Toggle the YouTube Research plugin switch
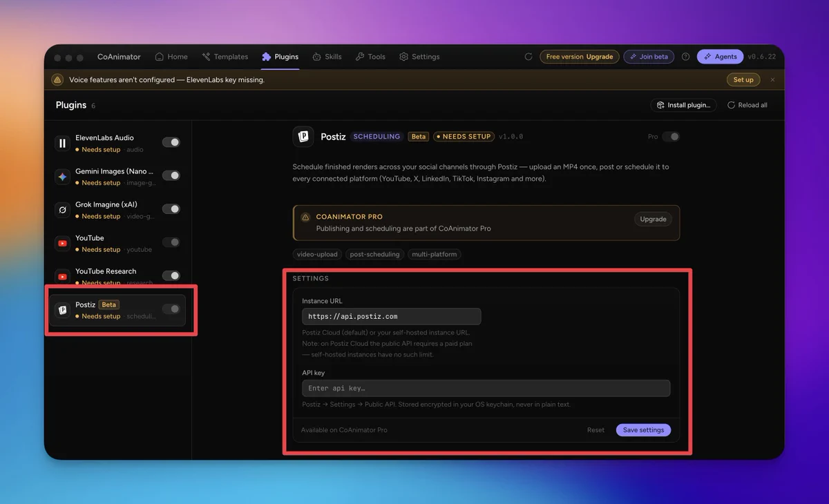 [x=171, y=275]
